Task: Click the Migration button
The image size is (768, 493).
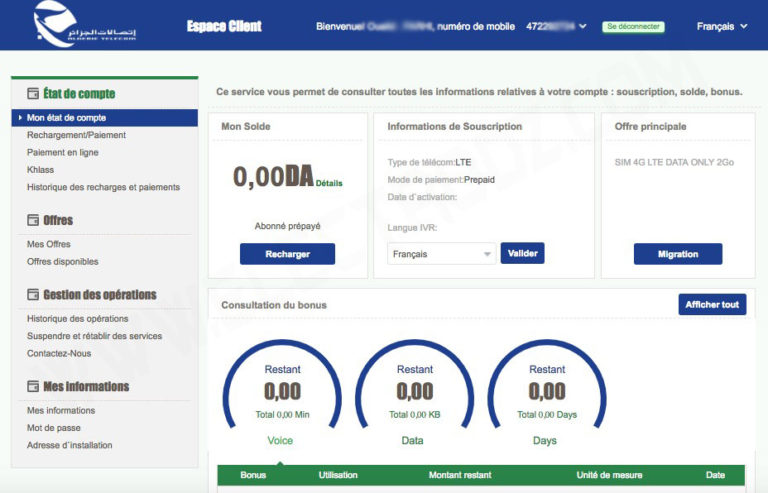Action: [x=678, y=254]
